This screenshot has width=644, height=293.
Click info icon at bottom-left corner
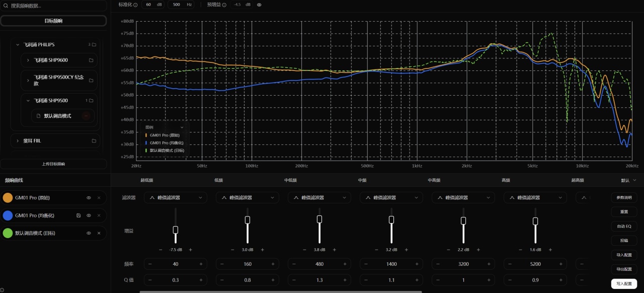click(x=2, y=290)
